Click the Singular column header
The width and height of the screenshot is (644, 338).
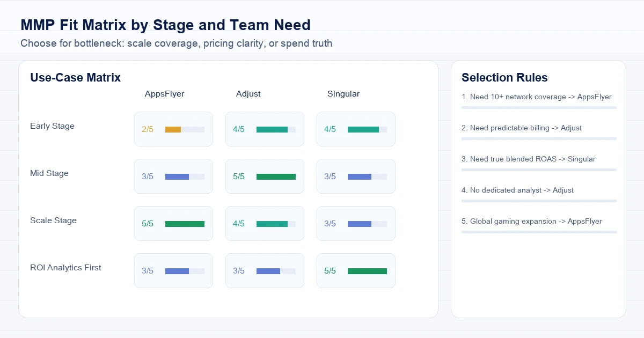343,94
